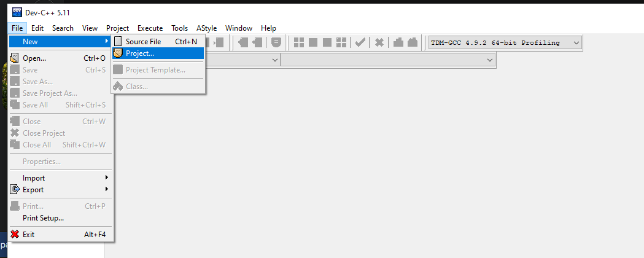This screenshot has height=258, width=644.
Task: Click the shield-shaped toolbar icon before Compile
Action: (x=276, y=42)
